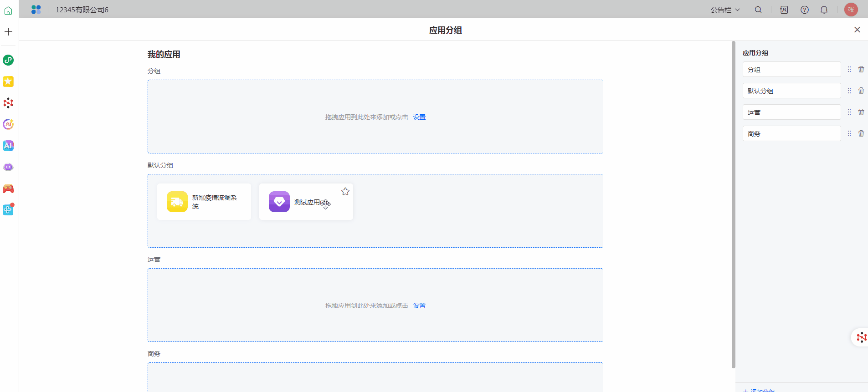The height and width of the screenshot is (392, 868).
Task: Open the user avatar menu 张
Action: tap(851, 10)
